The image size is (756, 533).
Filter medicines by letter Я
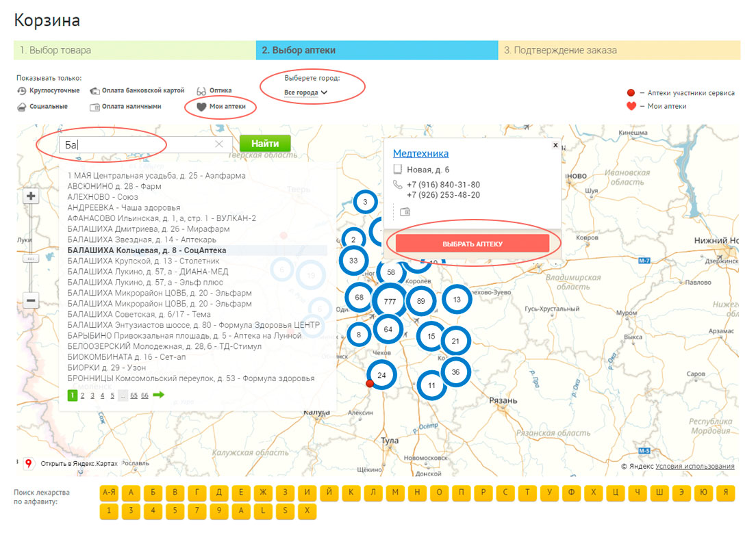pyautogui.click(x=726, y=493)
